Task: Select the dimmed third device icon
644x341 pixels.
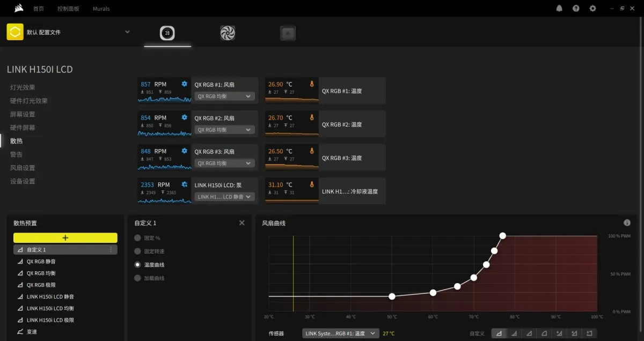Action: tap(288, 33)
